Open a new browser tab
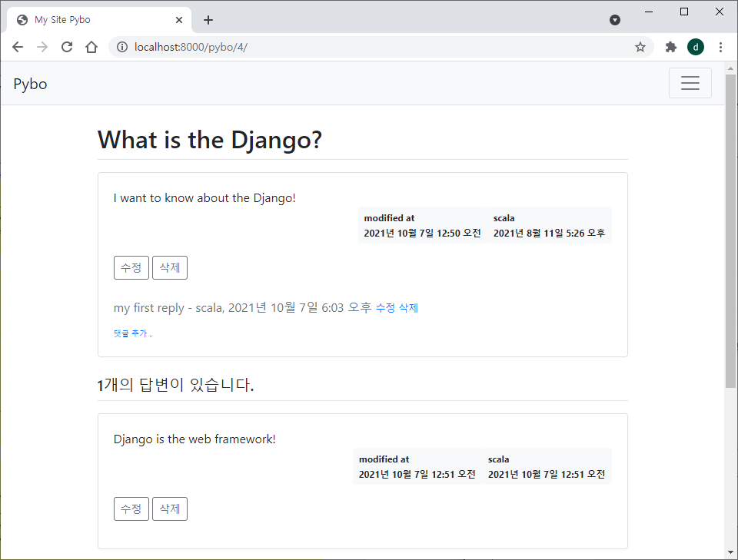The width and height of the screenshot is (738, 560). [208, 20]
